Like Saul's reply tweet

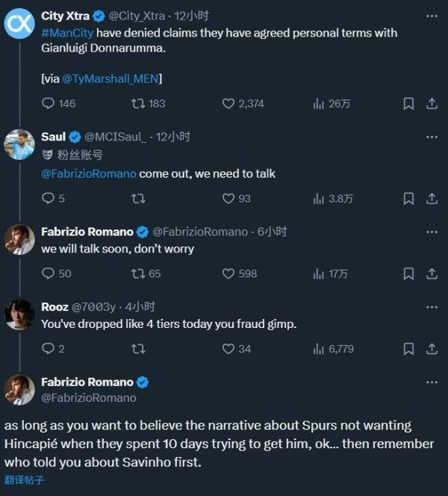pyautogui.click(x=229, y=199)
